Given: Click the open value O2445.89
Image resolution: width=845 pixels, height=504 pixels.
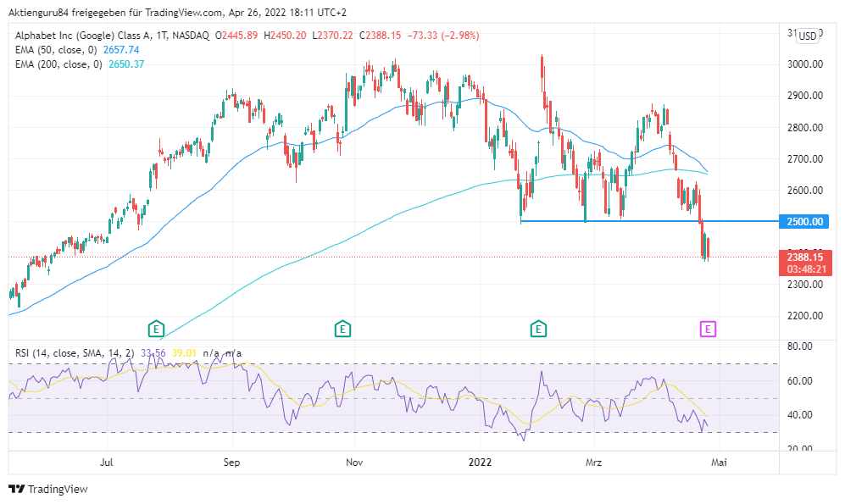Looking at the screenshot, I should (x=236, y=36).
